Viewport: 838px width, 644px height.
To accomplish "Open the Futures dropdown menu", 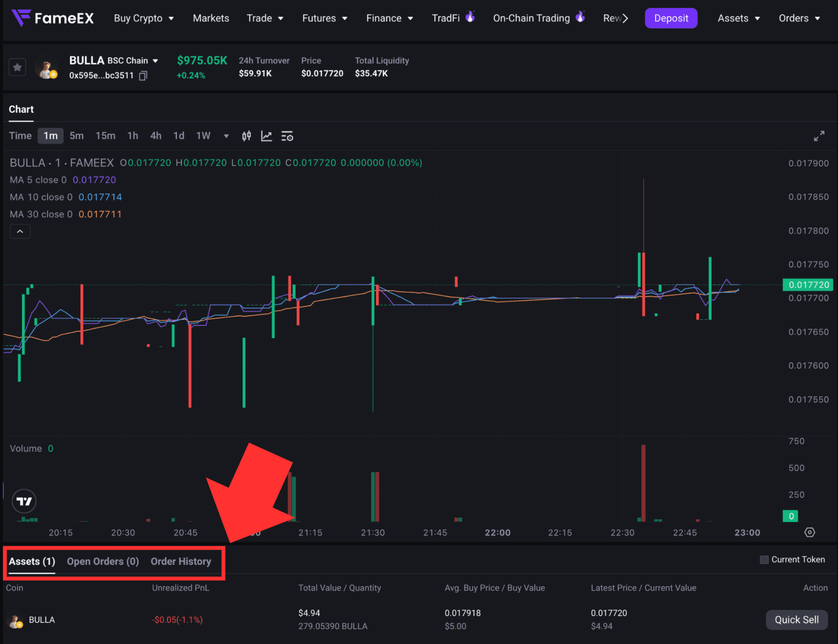I will (x=324, y=18).
